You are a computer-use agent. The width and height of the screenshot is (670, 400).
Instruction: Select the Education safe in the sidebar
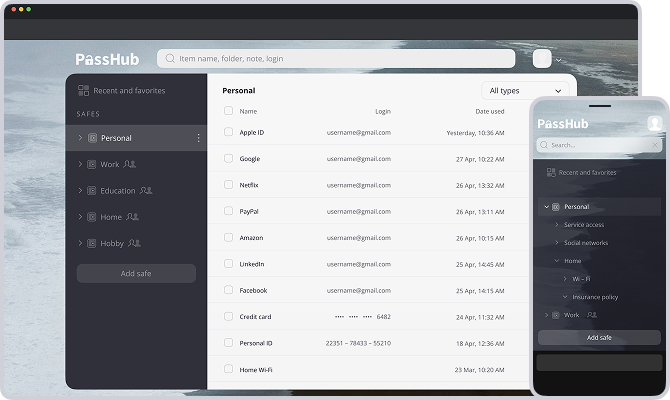117,191
